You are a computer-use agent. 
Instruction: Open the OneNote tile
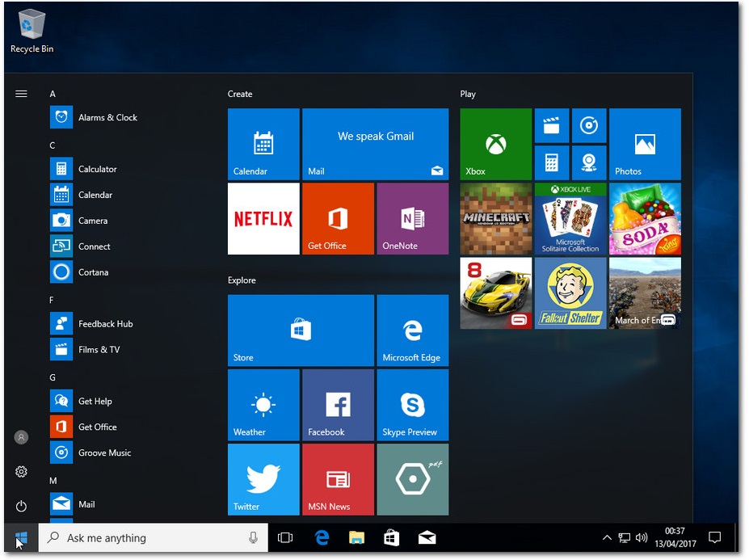[413, 219]
